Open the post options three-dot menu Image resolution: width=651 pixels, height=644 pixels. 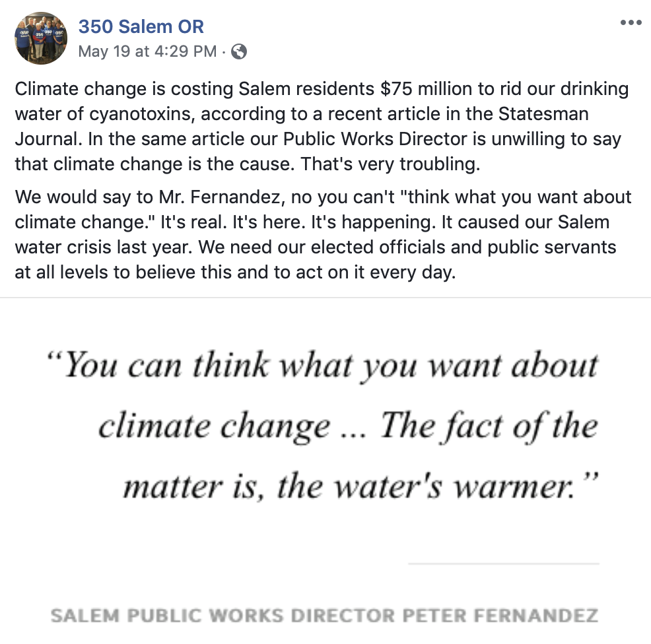point(631,23)
